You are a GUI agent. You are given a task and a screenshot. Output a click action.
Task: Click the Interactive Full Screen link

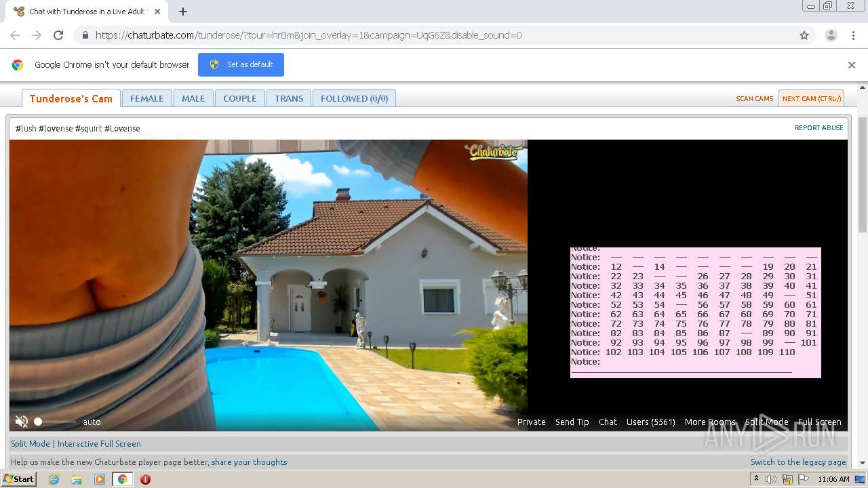99,443
